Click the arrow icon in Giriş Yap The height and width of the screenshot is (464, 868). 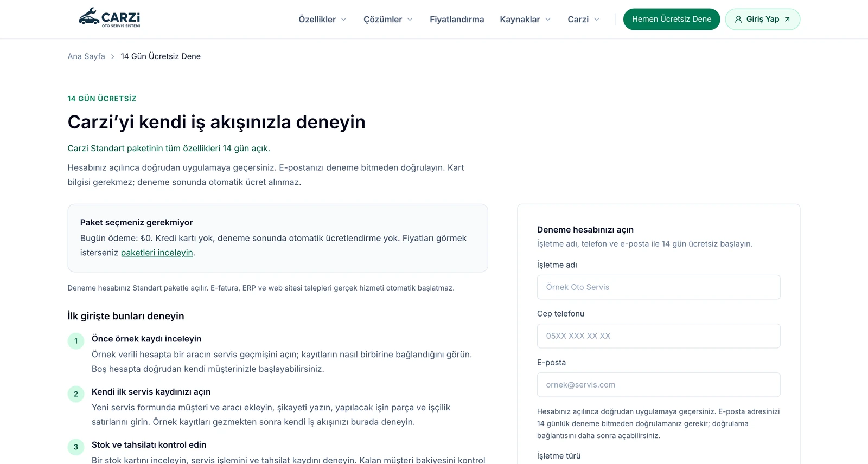tap(787, 20)
